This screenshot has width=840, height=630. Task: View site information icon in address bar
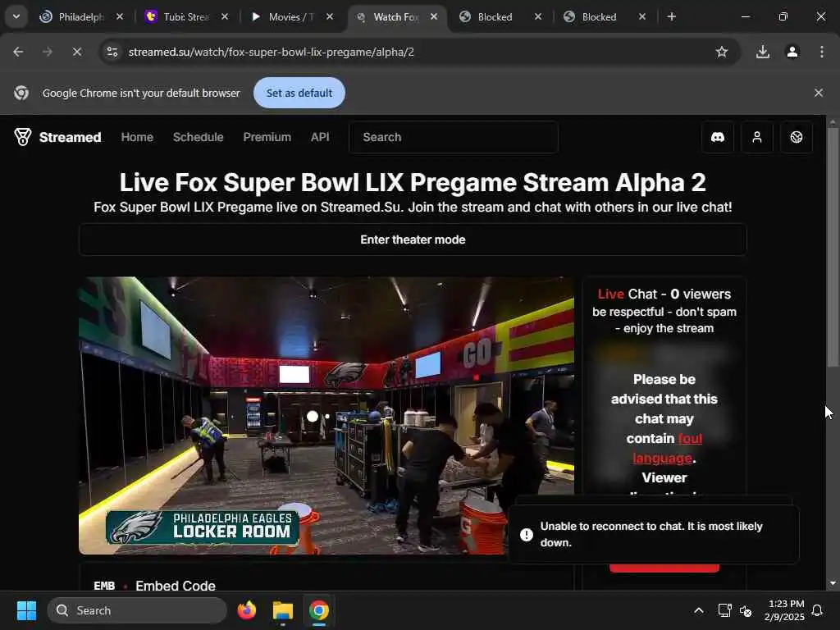click(x=112, y=52)
